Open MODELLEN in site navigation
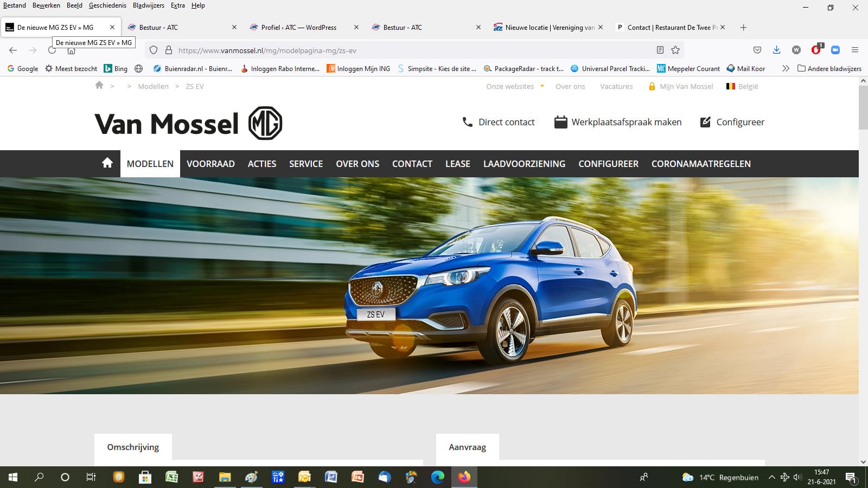This screenshot has width=868, height=488. [150, 164]
